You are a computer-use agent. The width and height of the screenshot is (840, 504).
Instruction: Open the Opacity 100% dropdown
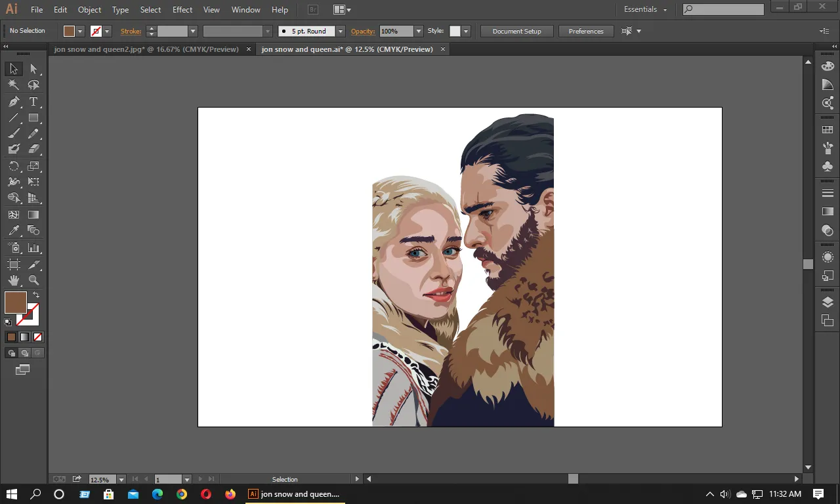point(419,31)
